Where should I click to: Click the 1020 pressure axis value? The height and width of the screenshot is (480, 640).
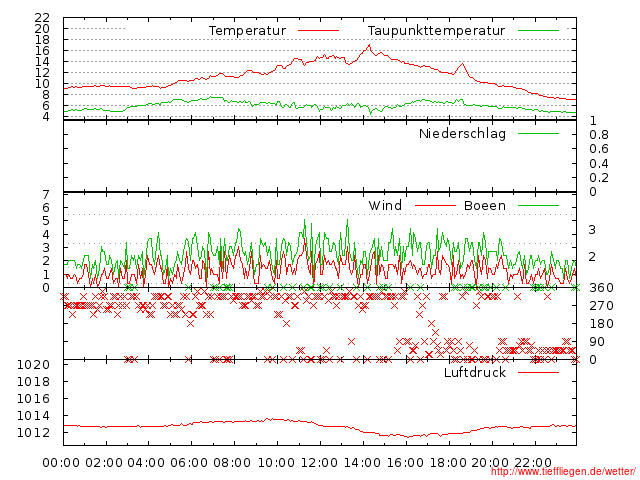click(33, 364)
